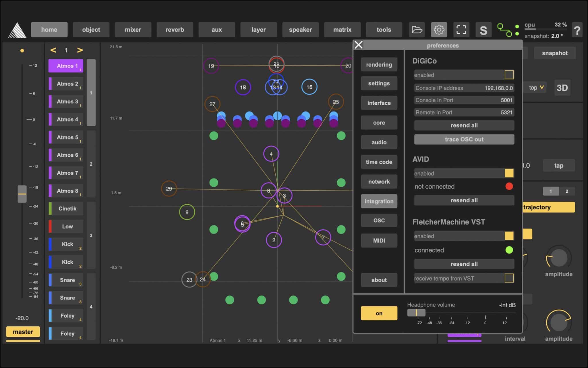Go to previous object page arrow
Image resolution: width=588 pixels, height=368 pixels.
coord(53,50)
